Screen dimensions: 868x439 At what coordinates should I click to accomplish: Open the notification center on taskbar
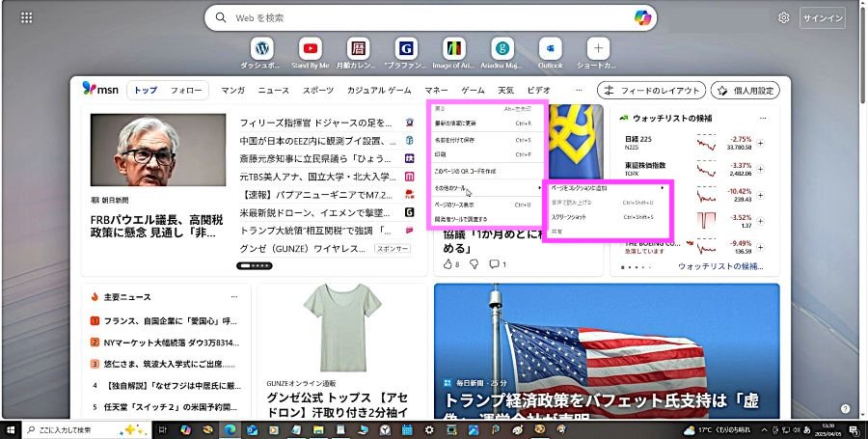[854, 429]
